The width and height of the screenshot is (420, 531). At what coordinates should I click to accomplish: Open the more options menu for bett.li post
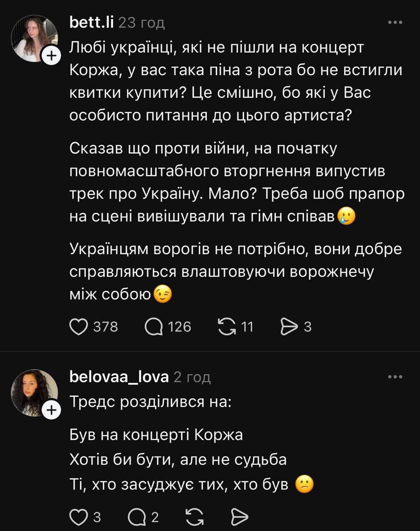(x=395, y=22)
